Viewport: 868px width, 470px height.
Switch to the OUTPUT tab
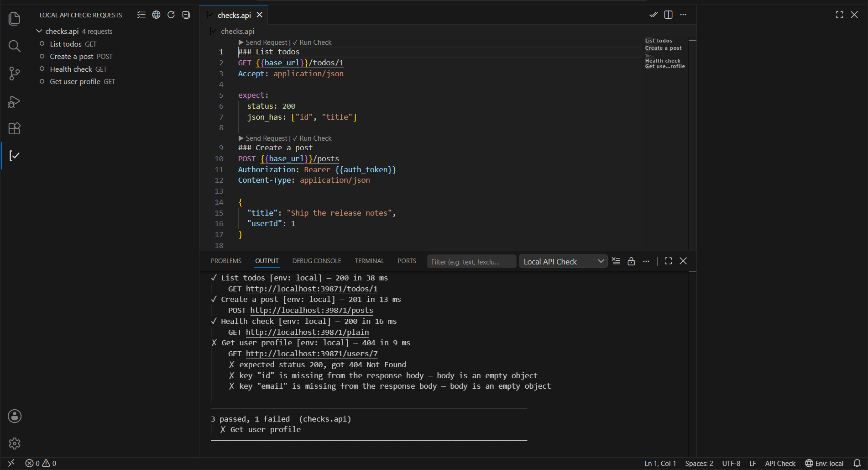coord(267,261)
